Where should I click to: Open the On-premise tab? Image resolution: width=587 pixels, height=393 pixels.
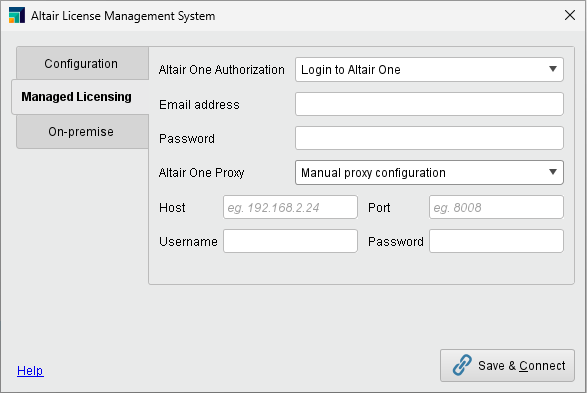(x=82, y=132)
